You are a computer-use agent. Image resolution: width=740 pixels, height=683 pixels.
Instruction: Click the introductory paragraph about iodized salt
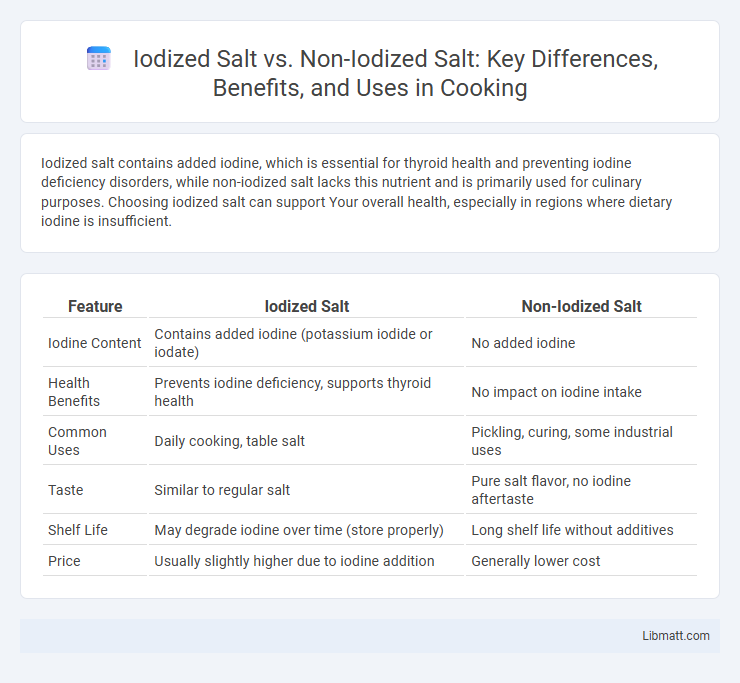tap(356, 192)
